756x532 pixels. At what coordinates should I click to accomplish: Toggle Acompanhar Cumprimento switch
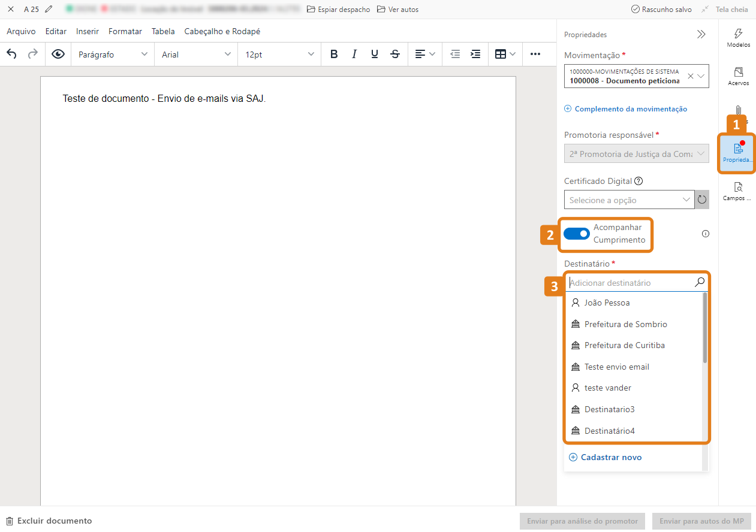pos(576,234)
